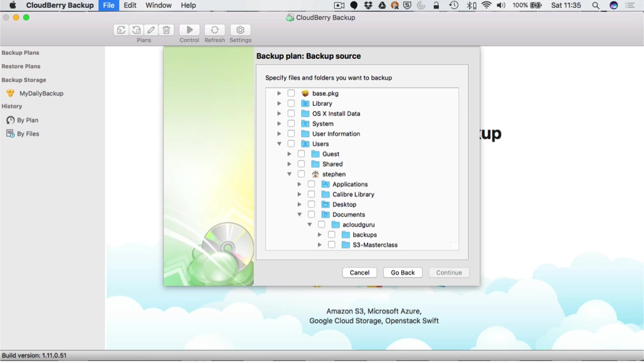Expand the System folder node

click(x=279, y=124)
